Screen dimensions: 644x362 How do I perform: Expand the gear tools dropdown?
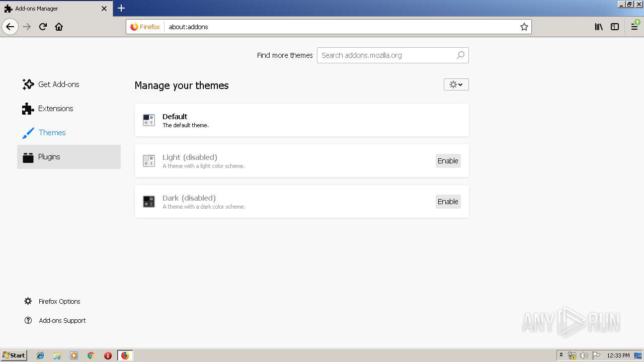click(456, 84)
